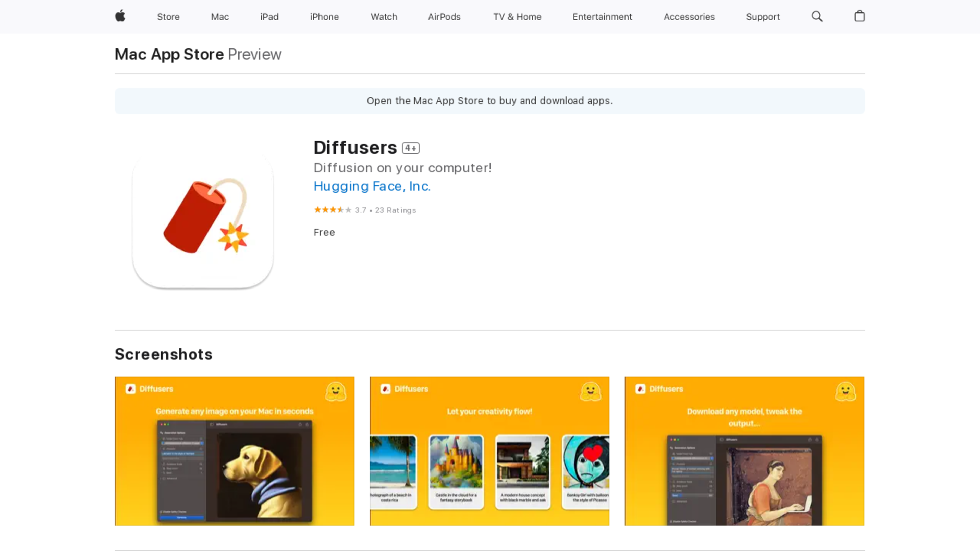Click Hugging Face emoji in third screenshot
980x551 pixels.
point(845,391)
